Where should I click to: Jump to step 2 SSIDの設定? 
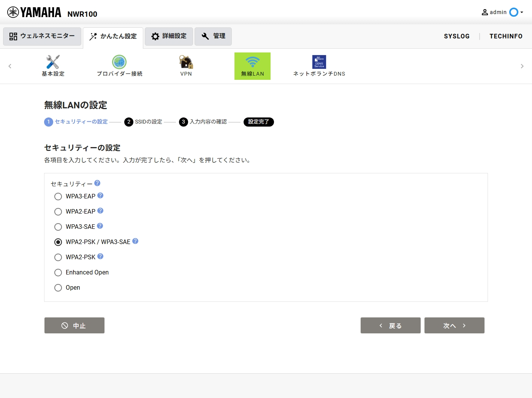point(144,122)
